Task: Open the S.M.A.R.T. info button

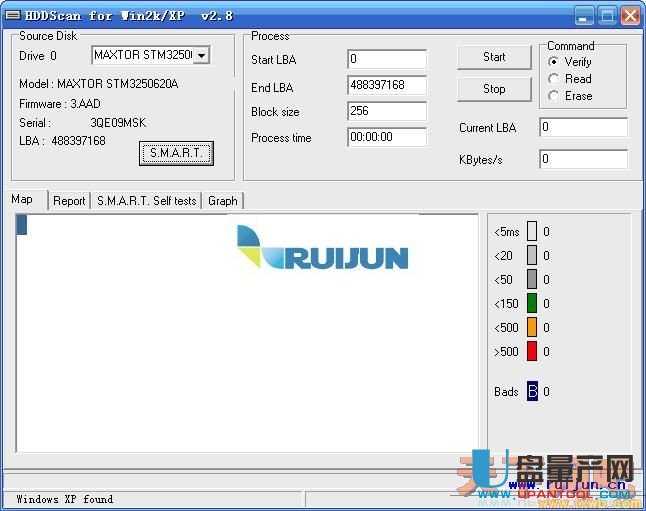Action: (x=176, y=153)
